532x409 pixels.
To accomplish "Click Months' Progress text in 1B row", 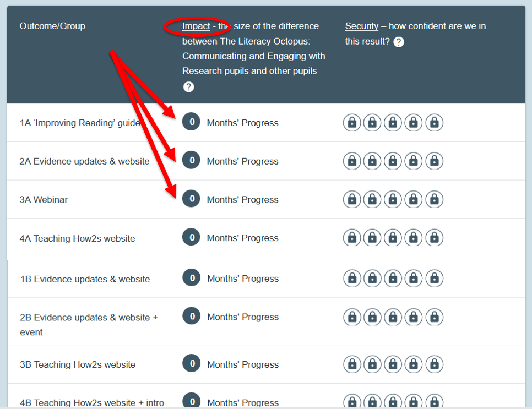I will click(243, 279).
